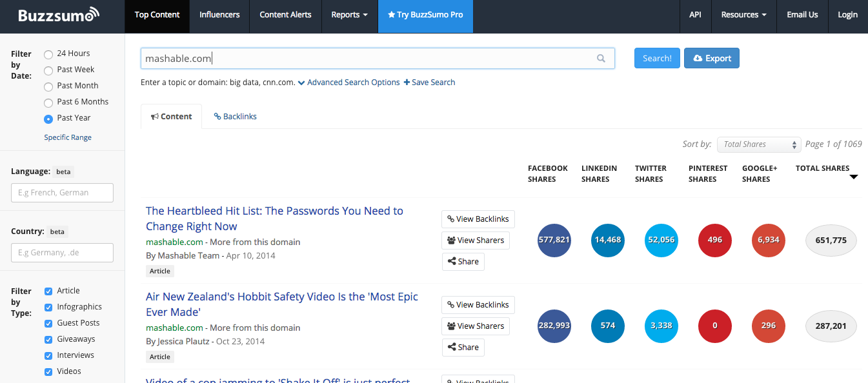Click the BuzzSumo logo
This screenshot has height=383, width=868.
pos(59,15)
